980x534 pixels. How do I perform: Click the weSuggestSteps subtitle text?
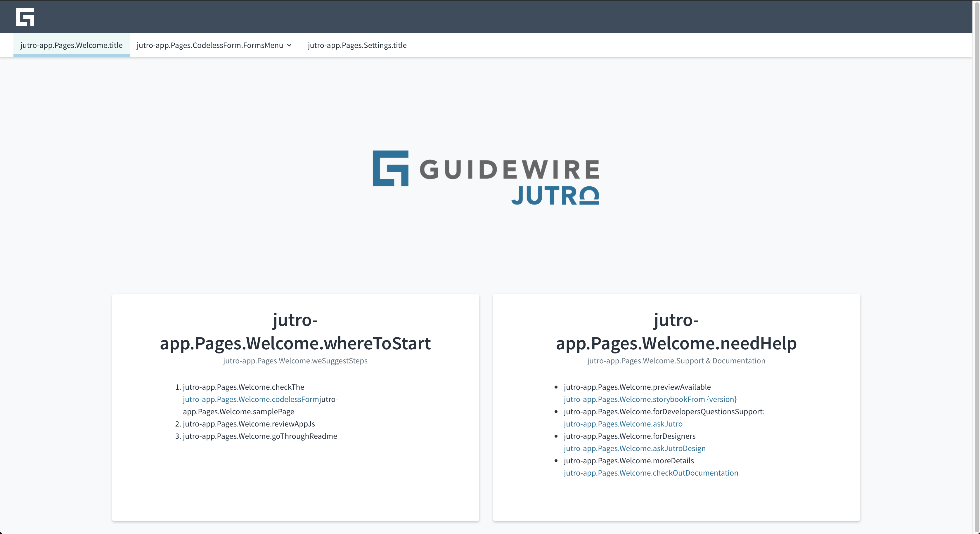(295, 360)
